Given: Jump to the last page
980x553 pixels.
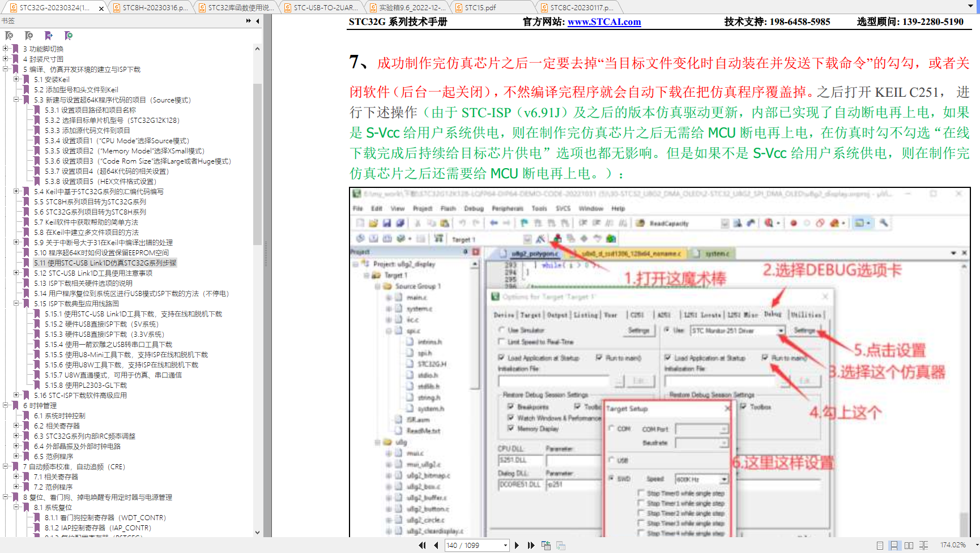Looking at the screenshot, I should coord(531,545).
